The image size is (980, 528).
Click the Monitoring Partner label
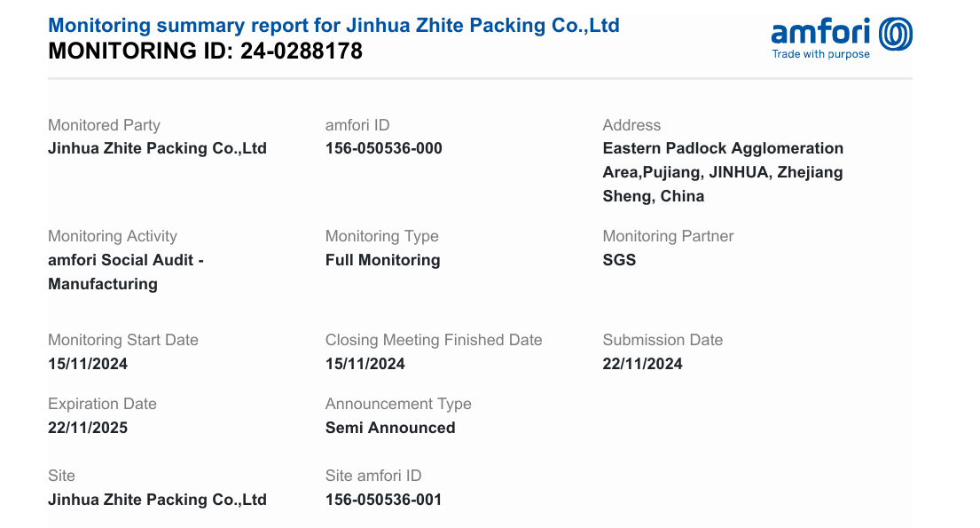(x=668, y=236)
